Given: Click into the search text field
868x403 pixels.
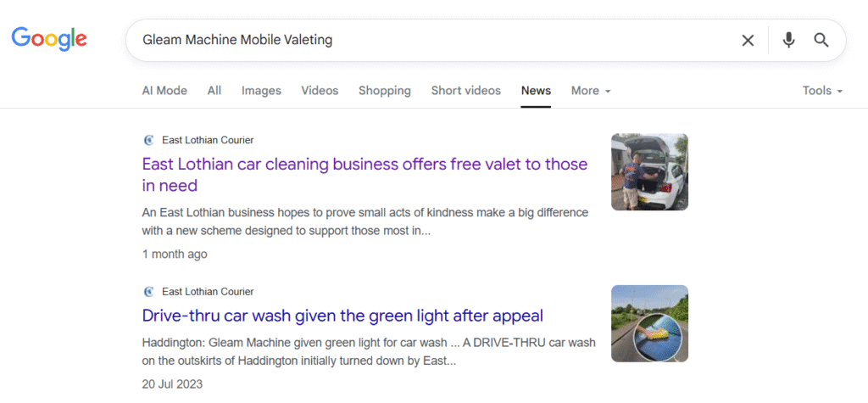Looking at the screenshot, I should pyautogui.click(x=424, y=40).
